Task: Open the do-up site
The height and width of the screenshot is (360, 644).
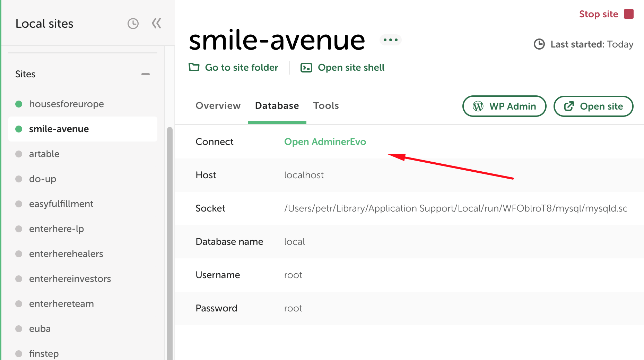Action: pyautogui.click(x=83, y=179)
